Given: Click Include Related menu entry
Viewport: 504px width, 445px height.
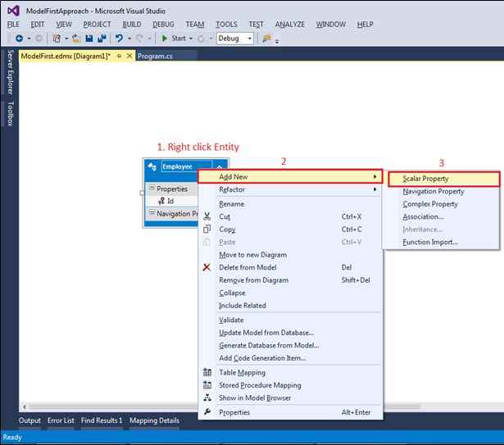Looking at the screenshot, I should [x=291, y=306].
